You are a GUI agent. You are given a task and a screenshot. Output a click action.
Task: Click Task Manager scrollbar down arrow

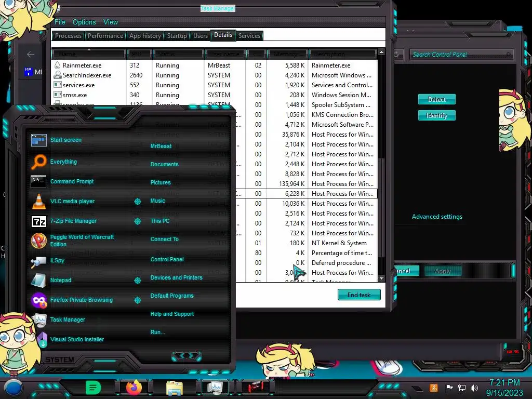381,278
